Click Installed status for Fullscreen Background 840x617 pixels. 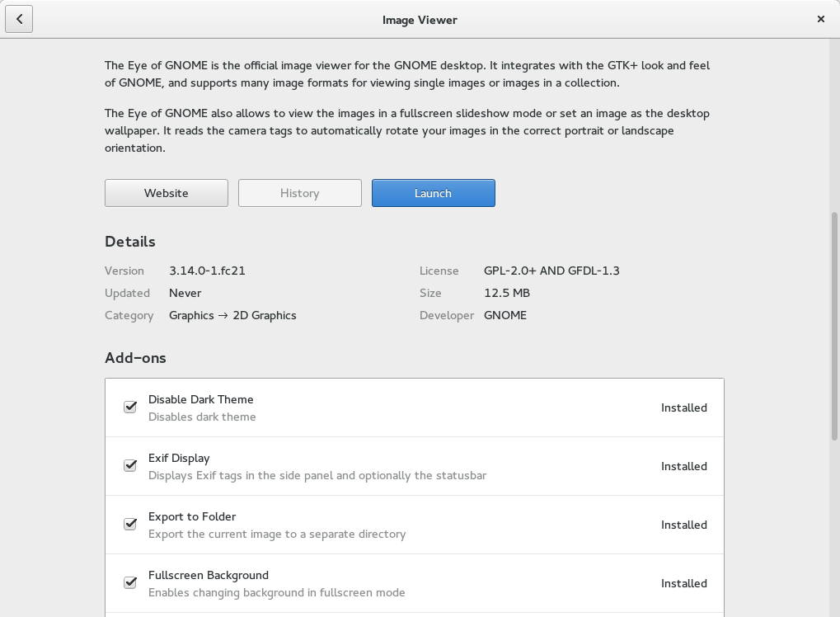(x=684, y=583)
